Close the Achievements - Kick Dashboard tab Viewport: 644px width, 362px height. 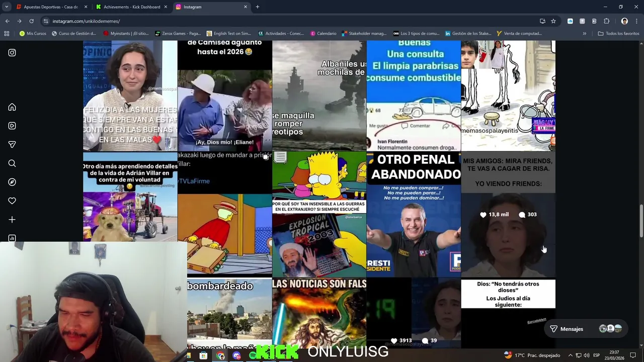[x=166, y=7]
